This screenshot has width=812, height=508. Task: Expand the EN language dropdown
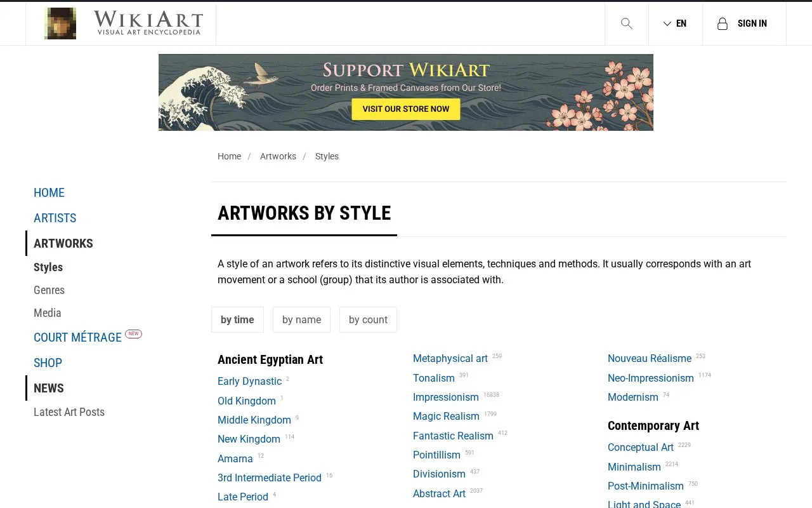tap(675, 23)
